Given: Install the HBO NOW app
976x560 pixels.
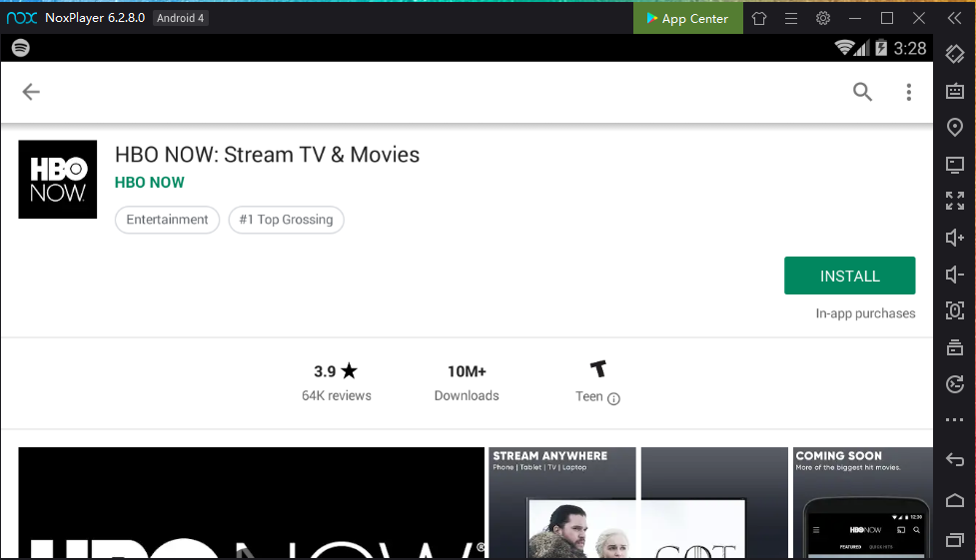Looking at the screenshot, I should coord(850,276).
